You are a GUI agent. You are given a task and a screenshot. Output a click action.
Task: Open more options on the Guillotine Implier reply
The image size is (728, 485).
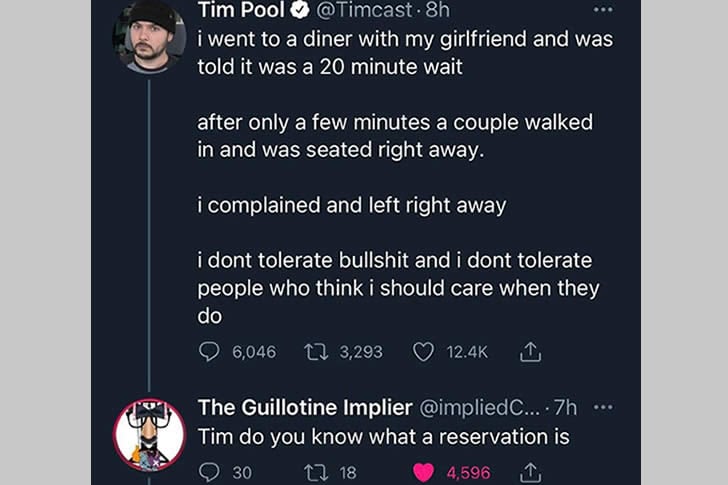point(601,407)
